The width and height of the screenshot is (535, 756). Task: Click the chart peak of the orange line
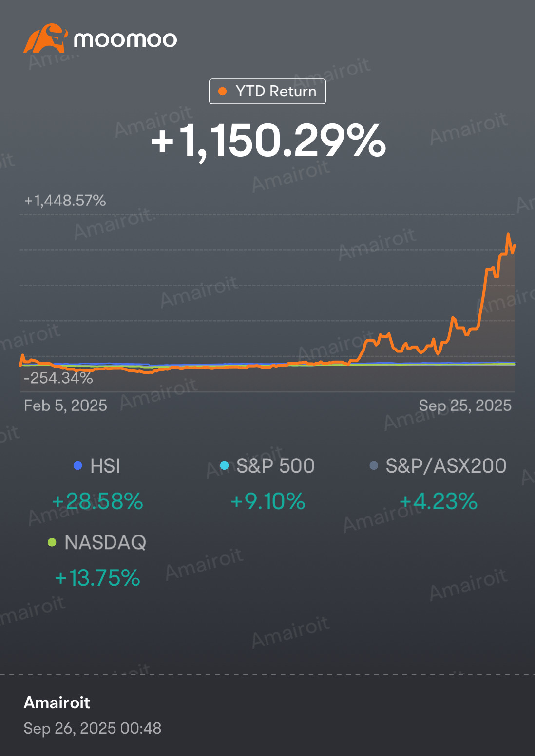tap(508, 234)
